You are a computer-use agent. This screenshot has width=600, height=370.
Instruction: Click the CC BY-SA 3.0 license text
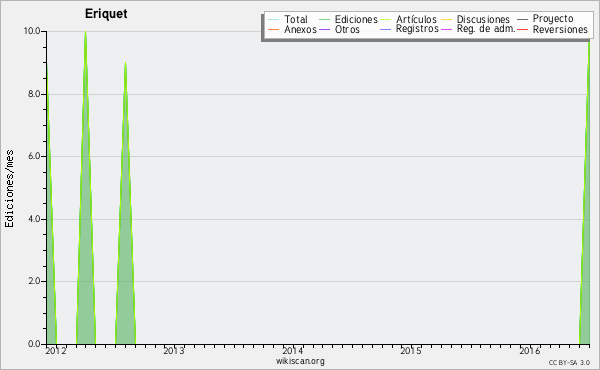click(569, 362)
